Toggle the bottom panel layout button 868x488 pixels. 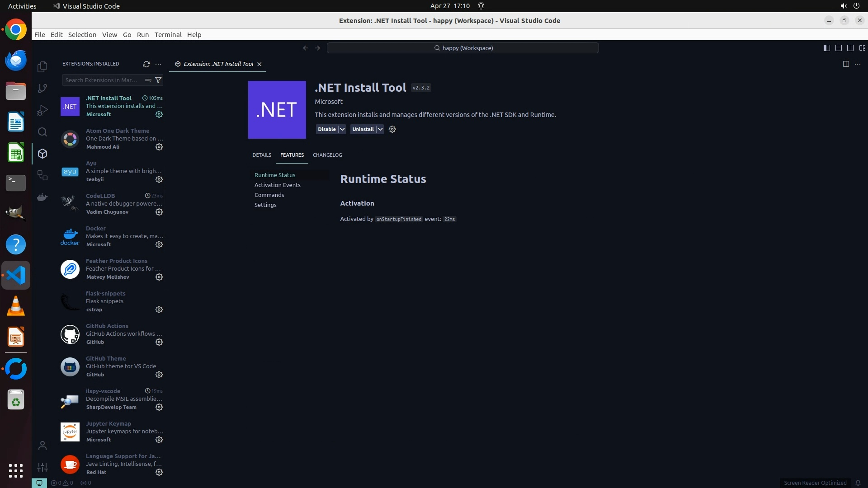[x=838, y=48]
